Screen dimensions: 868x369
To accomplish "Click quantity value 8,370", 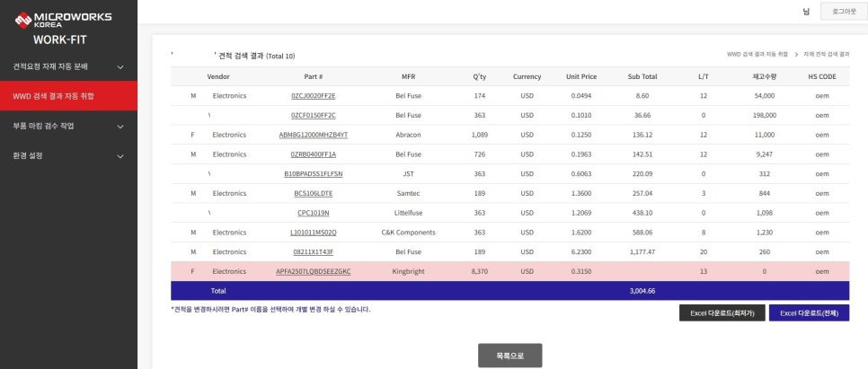I will pos(480,271).
